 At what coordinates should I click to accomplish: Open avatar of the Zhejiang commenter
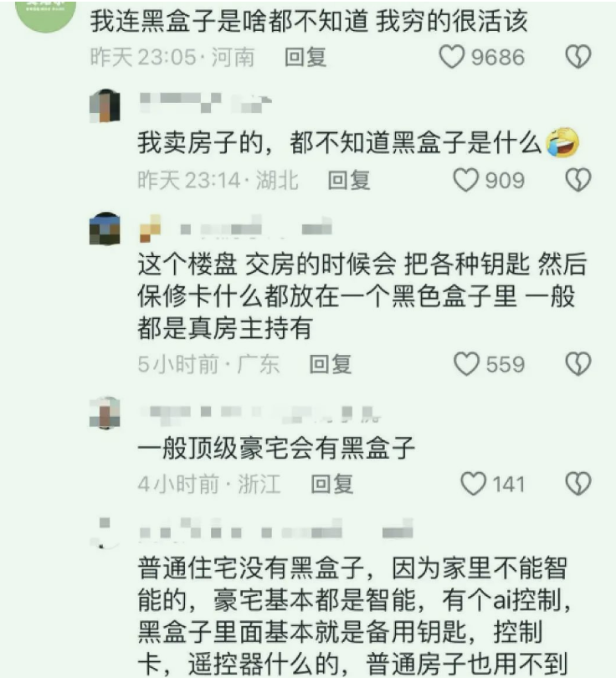pos(105,413)
